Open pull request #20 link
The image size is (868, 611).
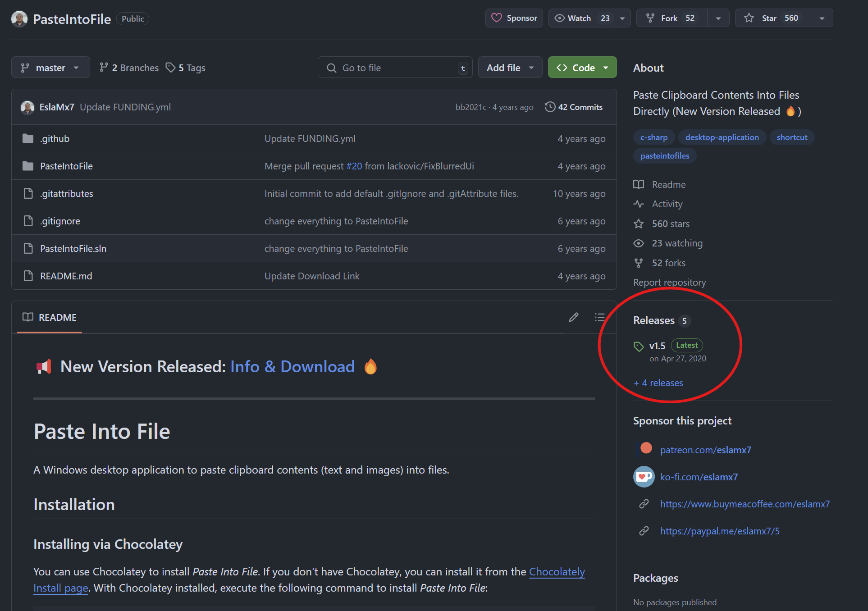coord(354,166)
